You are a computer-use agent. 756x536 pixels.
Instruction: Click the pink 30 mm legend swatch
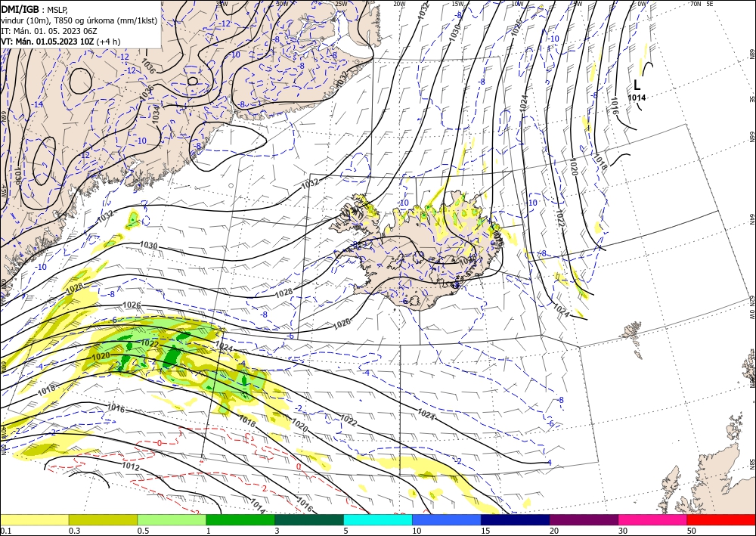pos(653,519)
